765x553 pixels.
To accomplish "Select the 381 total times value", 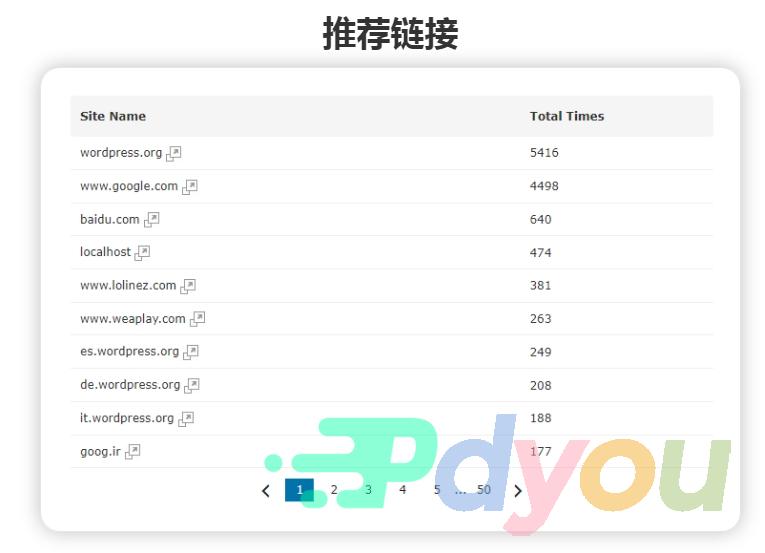I will tap(541, 286).
